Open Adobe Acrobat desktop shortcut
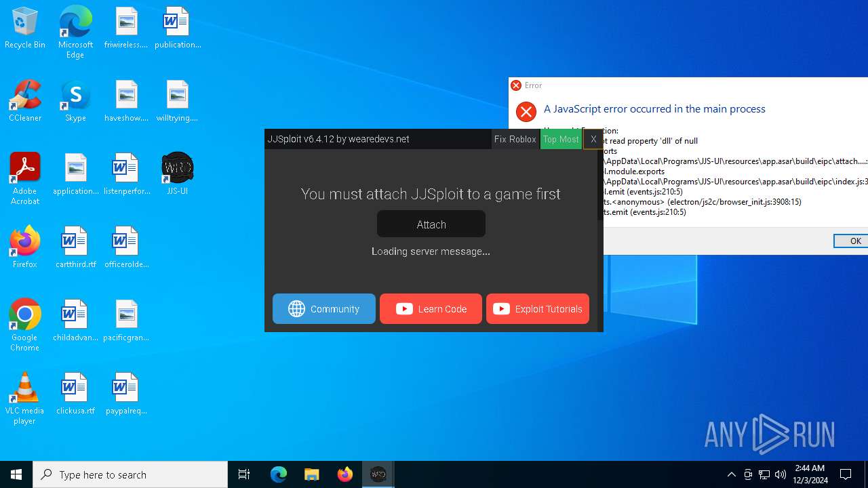868x488 pixels. coord(25,179)
